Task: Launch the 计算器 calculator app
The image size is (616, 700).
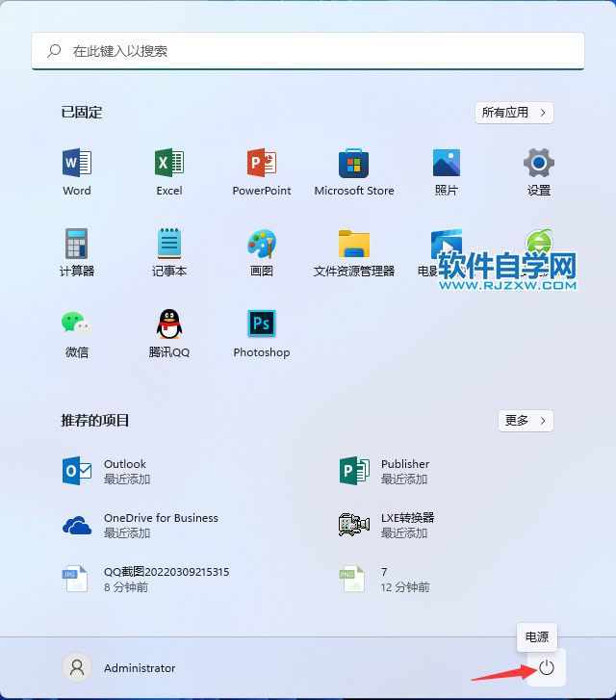Action: (x=77, y=252)
